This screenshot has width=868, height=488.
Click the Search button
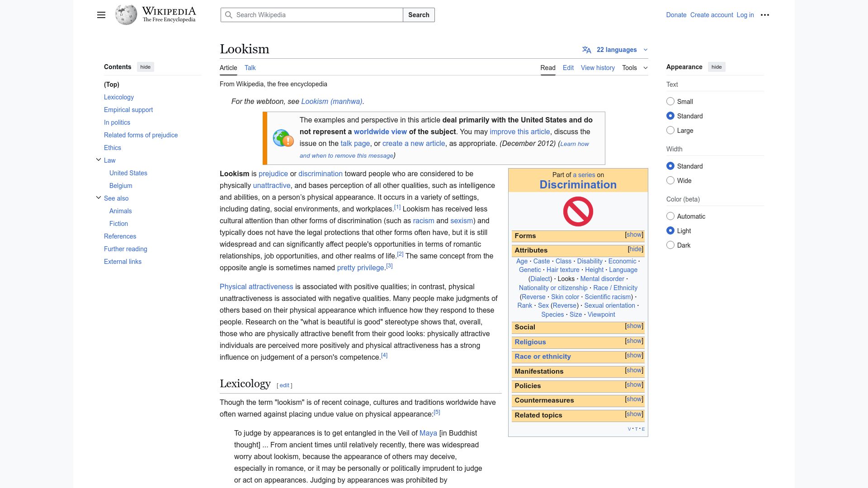coord(419,15)
